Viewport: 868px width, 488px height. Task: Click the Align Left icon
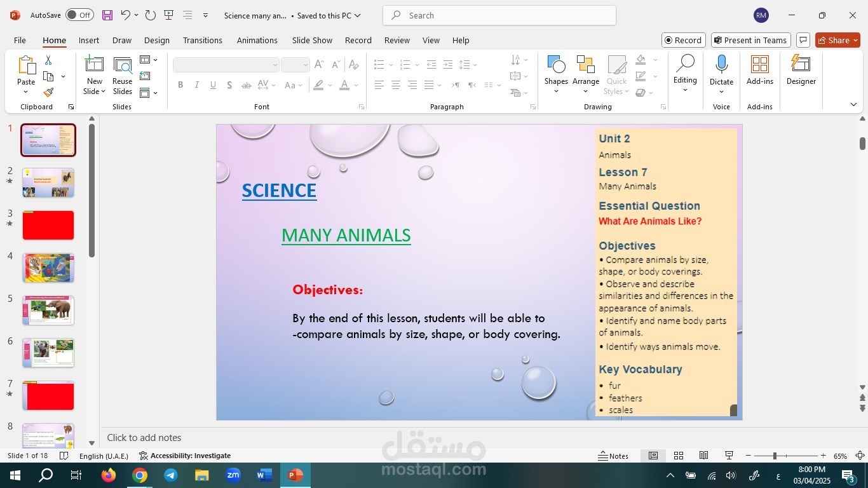tap(379, 85)
